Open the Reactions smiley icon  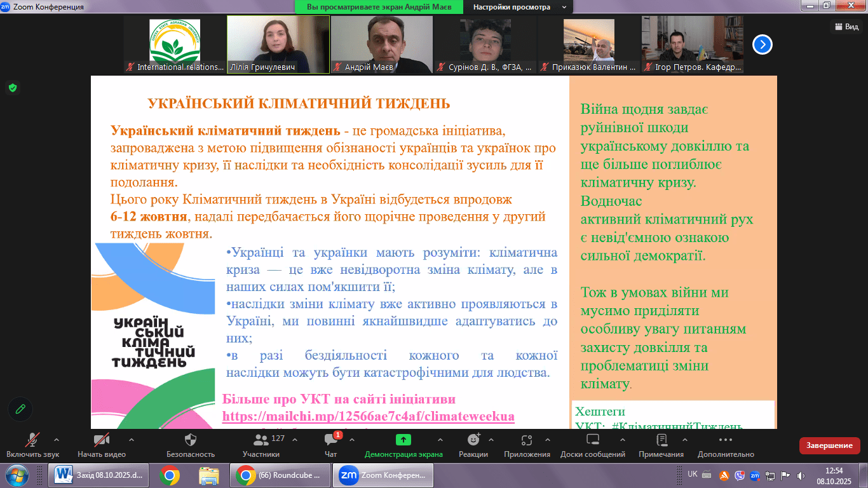click(x=473, y=440)
